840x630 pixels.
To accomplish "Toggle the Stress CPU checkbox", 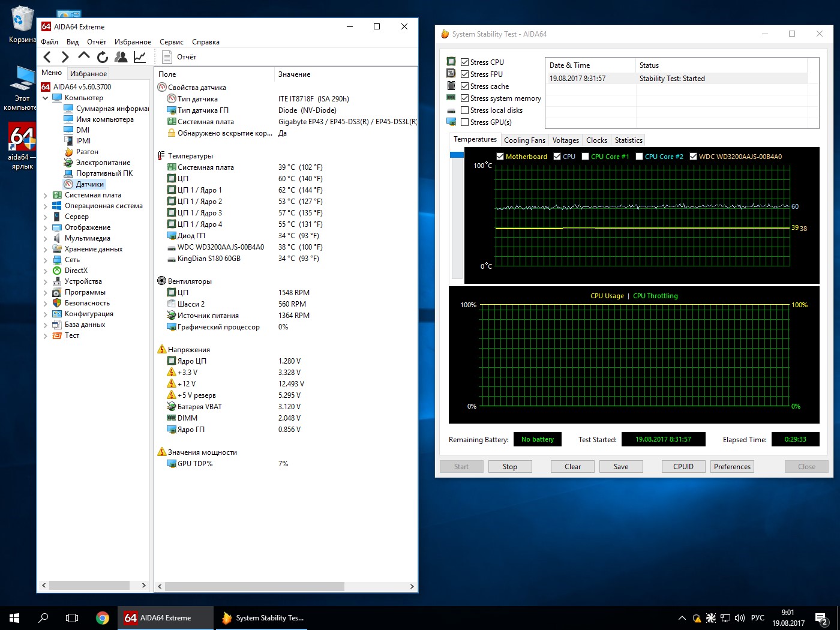I will (464, 62).
